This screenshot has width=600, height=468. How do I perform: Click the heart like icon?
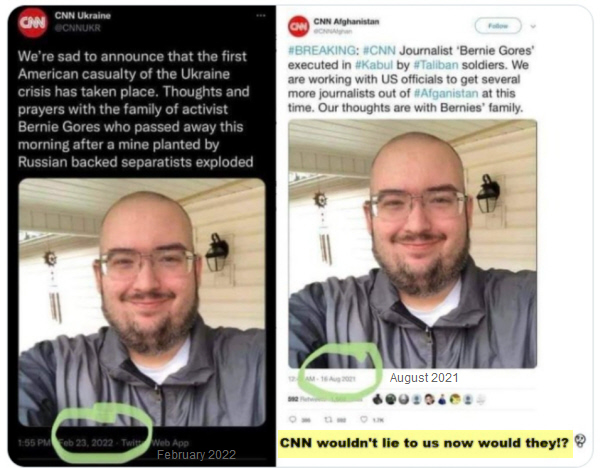(x=364, y=420)
